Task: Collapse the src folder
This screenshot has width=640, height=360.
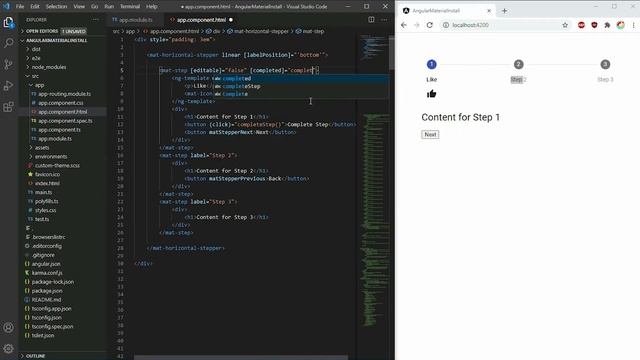Action: coord(36,76)
